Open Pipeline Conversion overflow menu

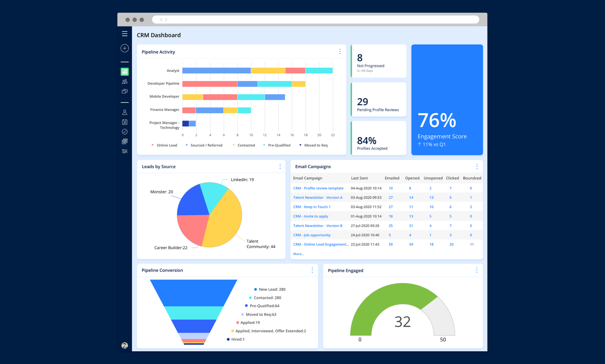[312, 269]
